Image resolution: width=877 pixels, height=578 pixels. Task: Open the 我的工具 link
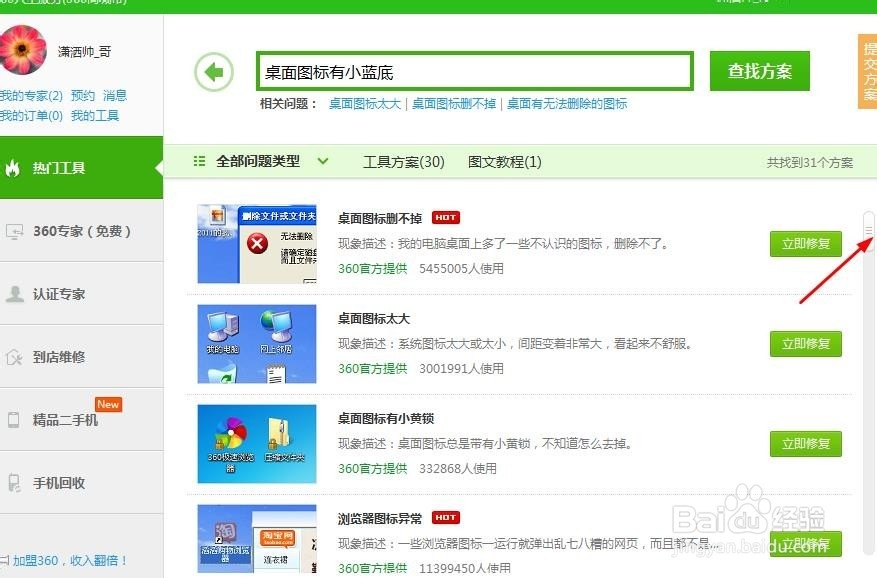pyautogui.click(x=95, y=116)
